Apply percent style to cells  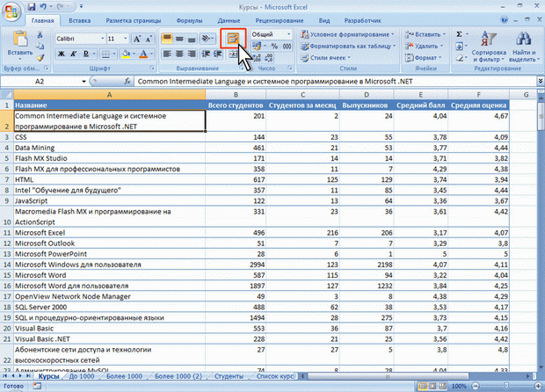[x=274, y=47]
